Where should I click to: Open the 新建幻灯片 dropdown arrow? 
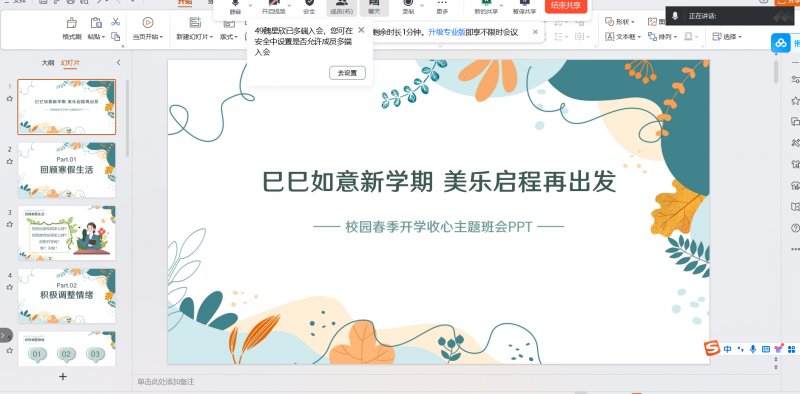pos(210,37)
